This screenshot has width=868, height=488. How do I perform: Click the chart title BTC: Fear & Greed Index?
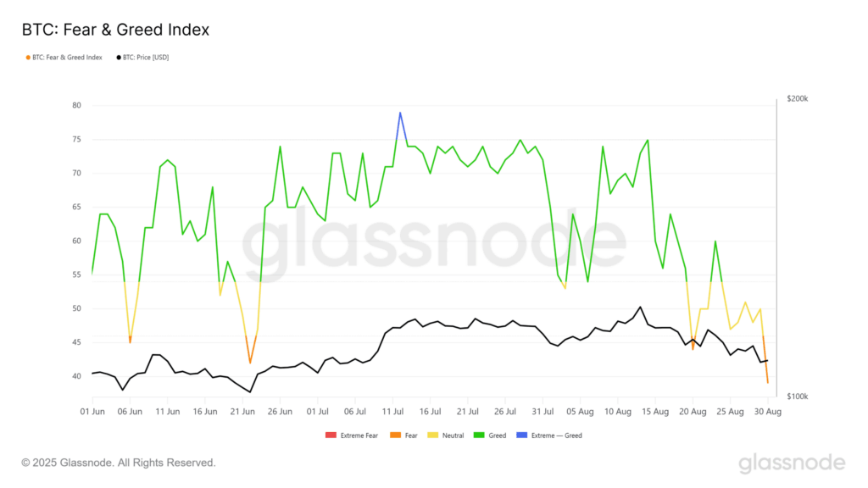click(x=115, y=30)
